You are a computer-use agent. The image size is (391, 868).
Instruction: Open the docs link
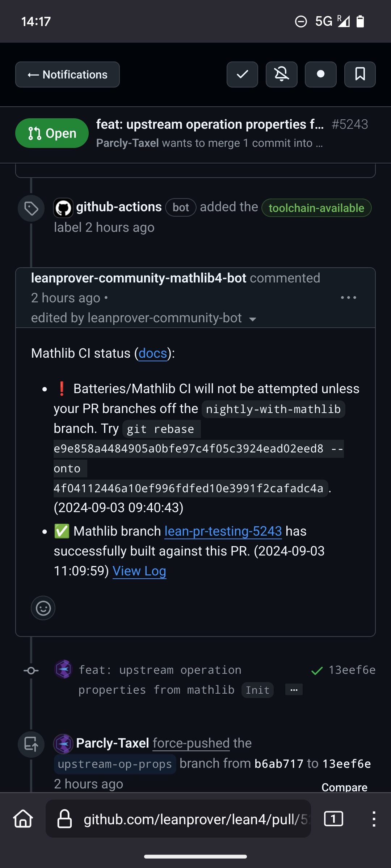pos(153,353)
